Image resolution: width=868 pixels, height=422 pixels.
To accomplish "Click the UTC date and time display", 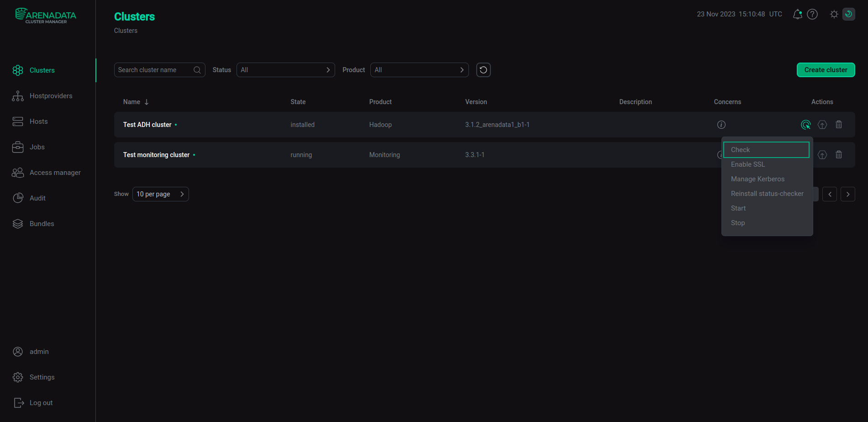I will [740, 14].
